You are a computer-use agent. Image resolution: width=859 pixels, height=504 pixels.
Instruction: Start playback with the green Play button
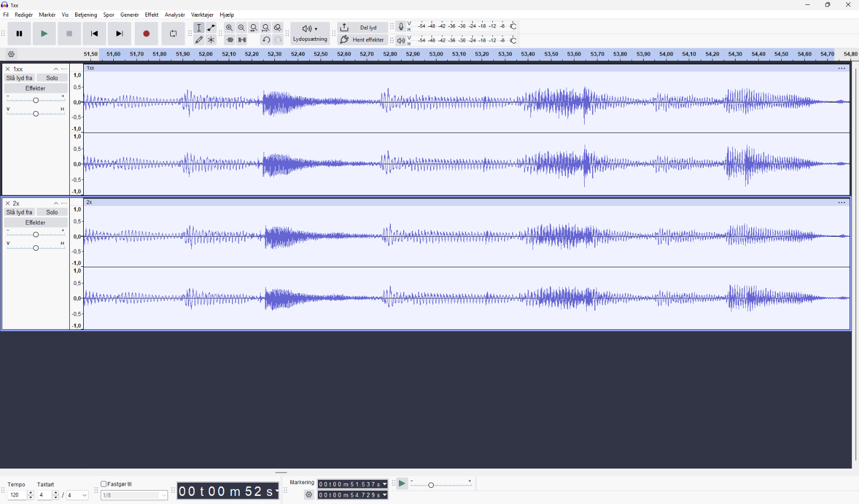click(44, 34)
